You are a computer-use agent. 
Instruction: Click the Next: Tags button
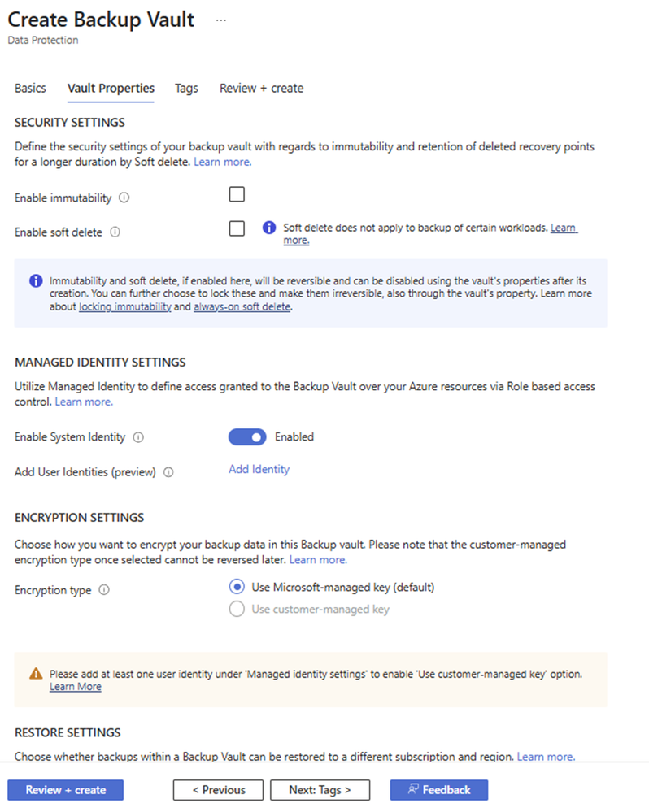click(x=320, y=789)
